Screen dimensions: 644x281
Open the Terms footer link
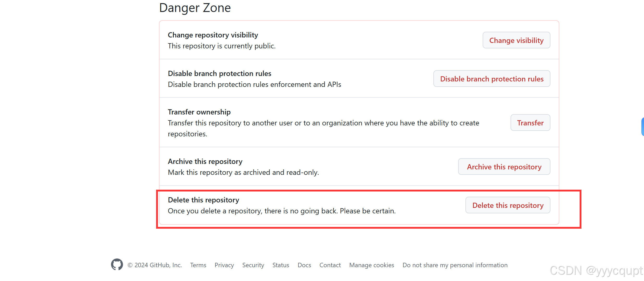pos(198,265)
